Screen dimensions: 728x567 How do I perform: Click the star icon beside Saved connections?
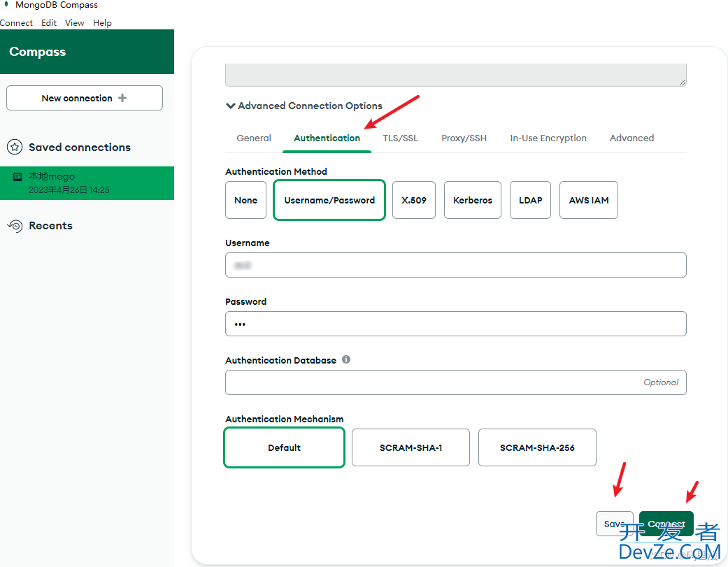click(15, 147)
